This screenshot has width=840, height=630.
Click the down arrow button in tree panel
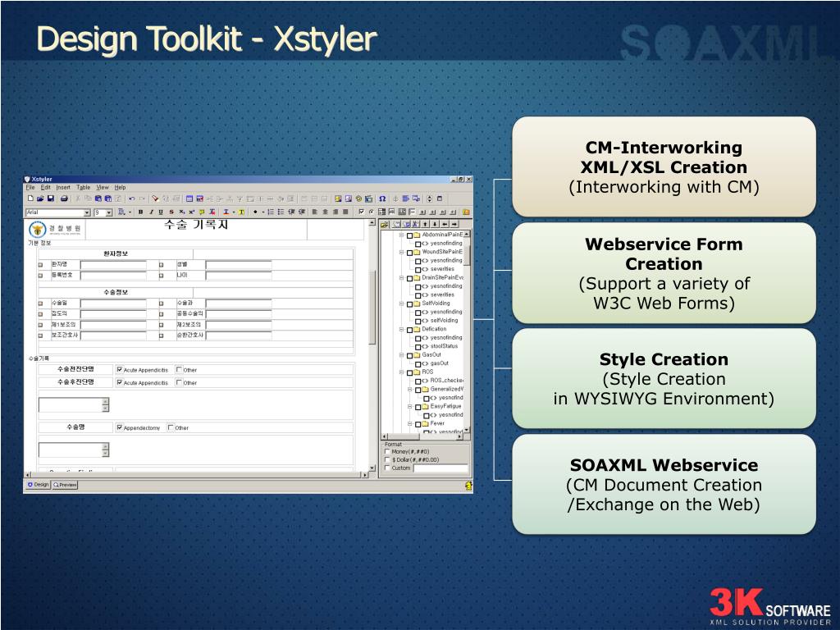435,224
